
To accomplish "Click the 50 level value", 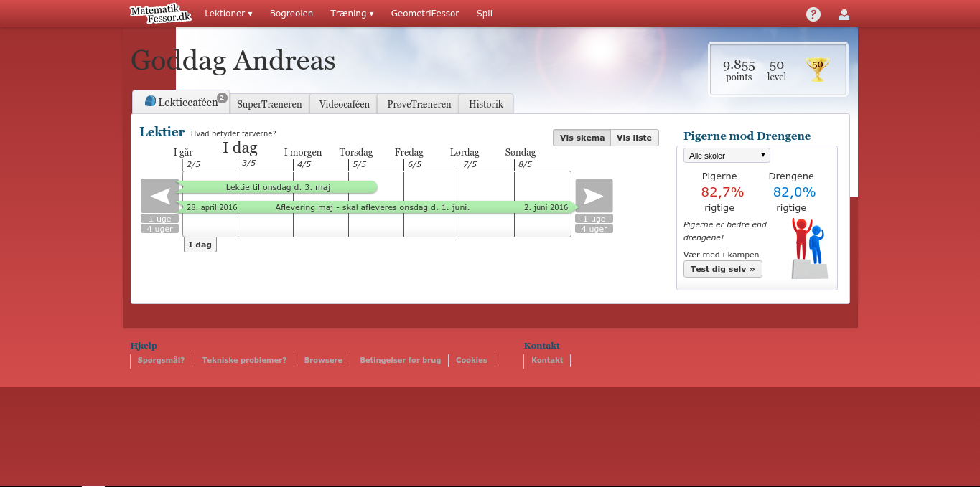I will tap(776, 65).
